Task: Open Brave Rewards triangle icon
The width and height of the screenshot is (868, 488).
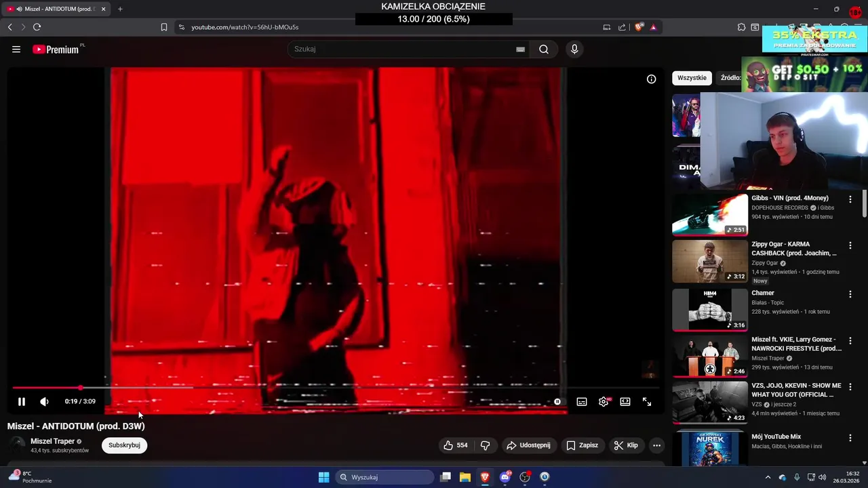Action: pos(653,27)
